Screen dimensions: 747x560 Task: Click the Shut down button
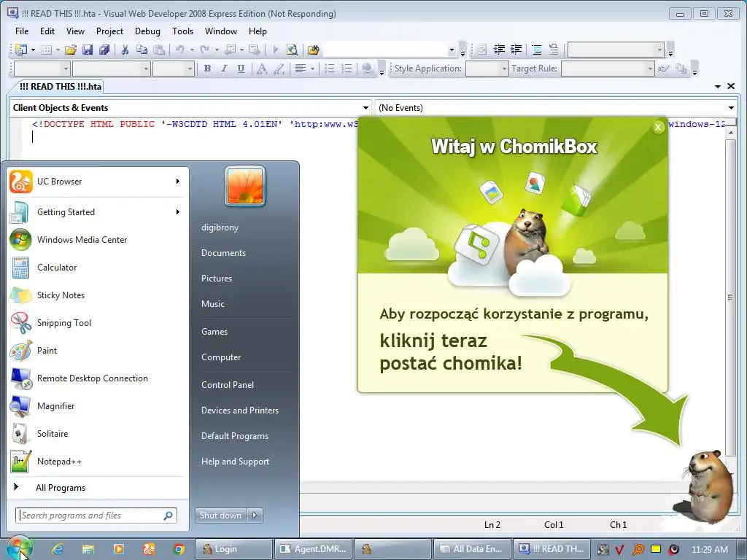(x=220, y=516)
